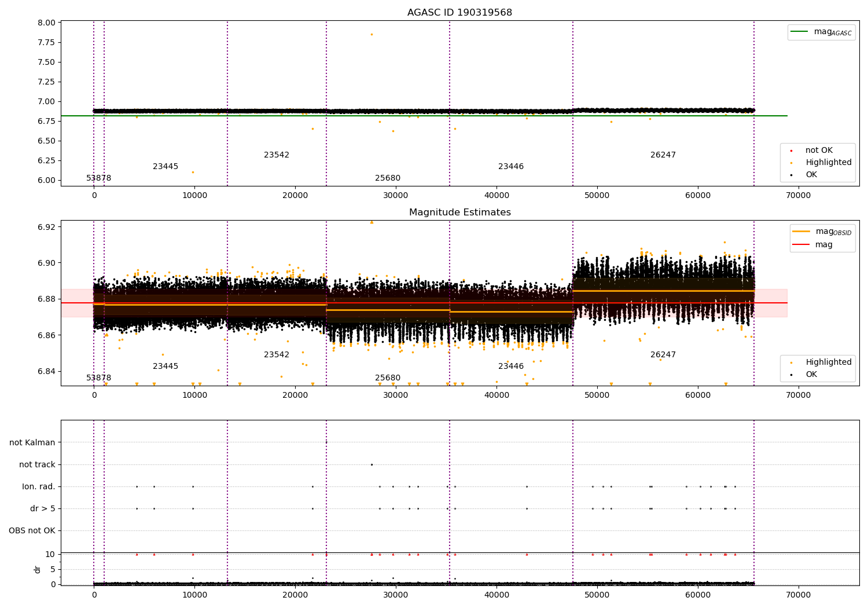Click OBSID label 23446 in top plot
The width and height of the screenshot is (868, 608).
(x=511, y=167)
